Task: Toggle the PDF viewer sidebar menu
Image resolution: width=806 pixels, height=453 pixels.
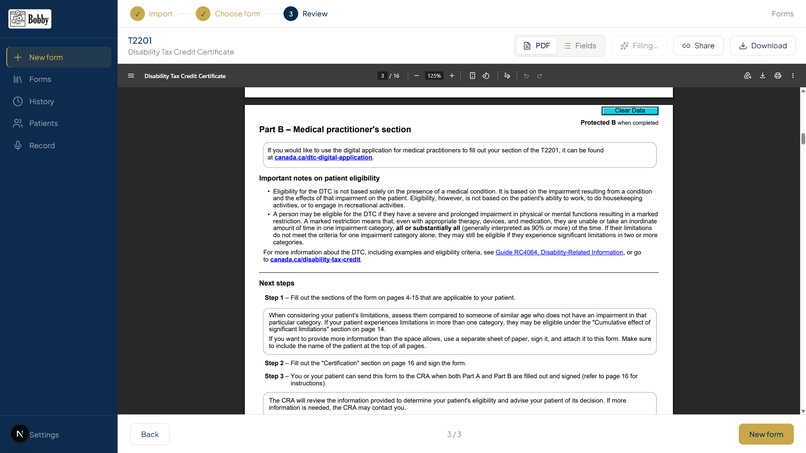Action: pyautogui.click(x=131, y=76)
